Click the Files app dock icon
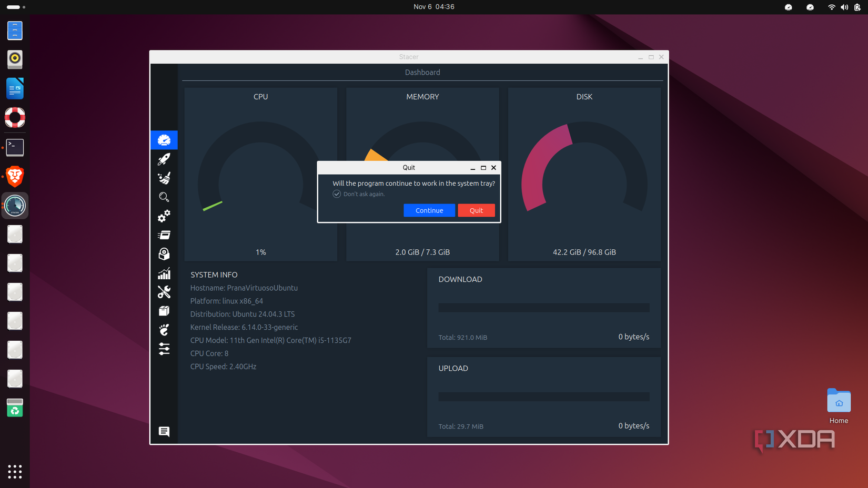 [15, 30]
